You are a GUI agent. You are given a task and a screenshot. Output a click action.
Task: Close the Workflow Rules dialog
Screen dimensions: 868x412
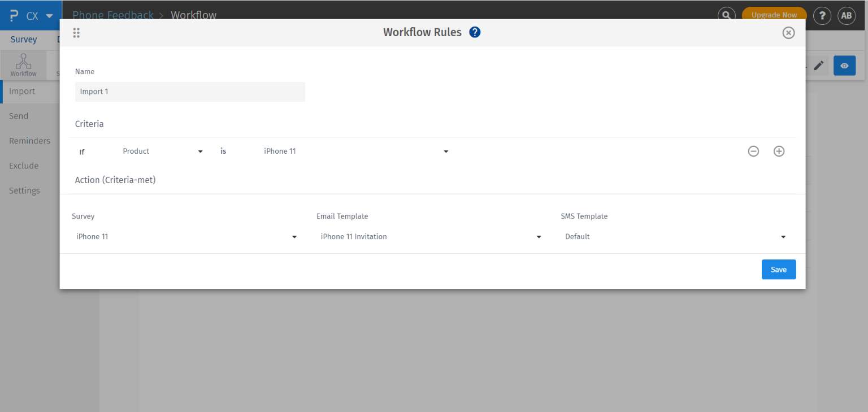[x=788, y=33]
